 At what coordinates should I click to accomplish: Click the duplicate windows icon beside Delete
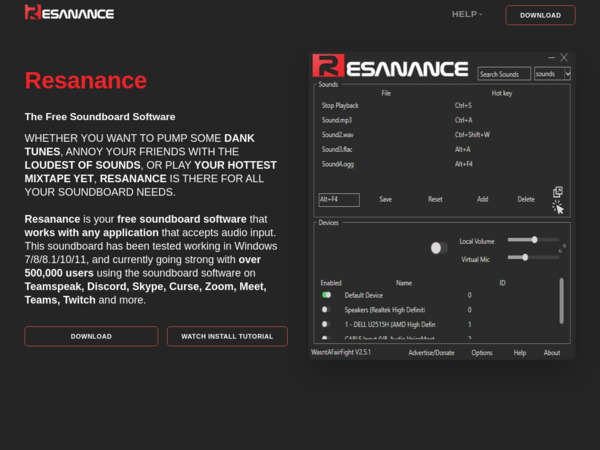pos(558,192)
